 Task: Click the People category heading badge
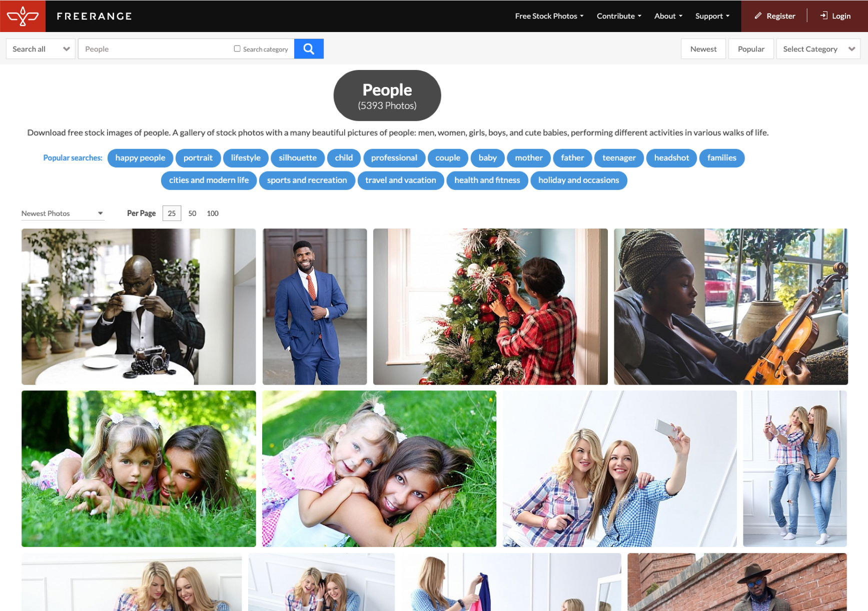[x=387, y=95]
